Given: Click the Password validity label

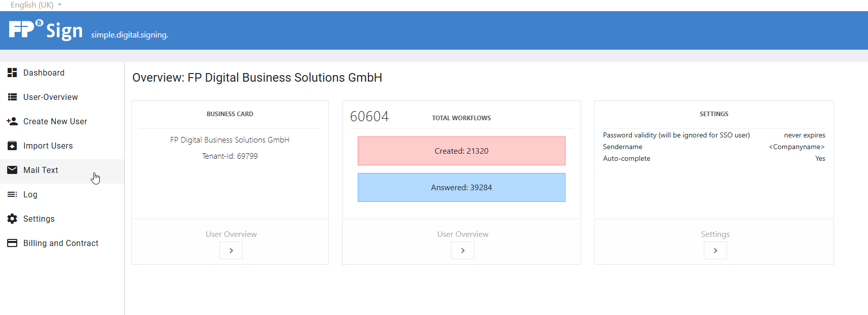Looking at the screenshot, I should pyautogui.click(x=676, y=135).
